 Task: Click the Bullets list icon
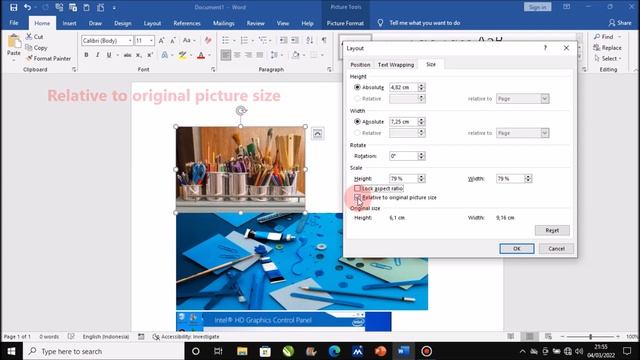click(225, 40)
